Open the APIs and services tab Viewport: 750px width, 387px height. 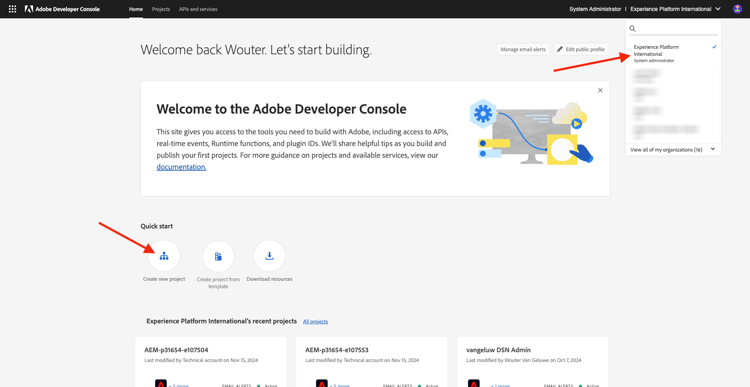coord(198,9)
